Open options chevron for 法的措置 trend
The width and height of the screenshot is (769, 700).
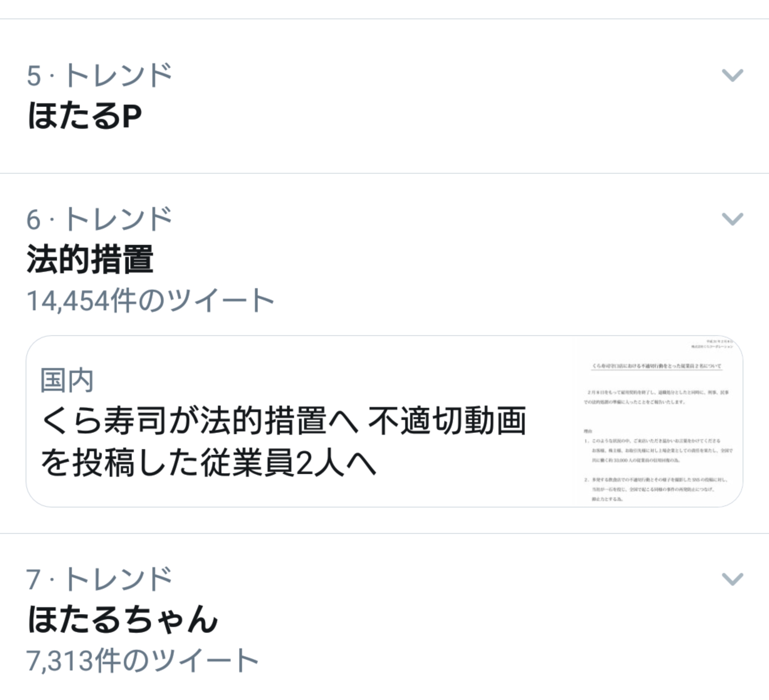click(x=732, y=219)
